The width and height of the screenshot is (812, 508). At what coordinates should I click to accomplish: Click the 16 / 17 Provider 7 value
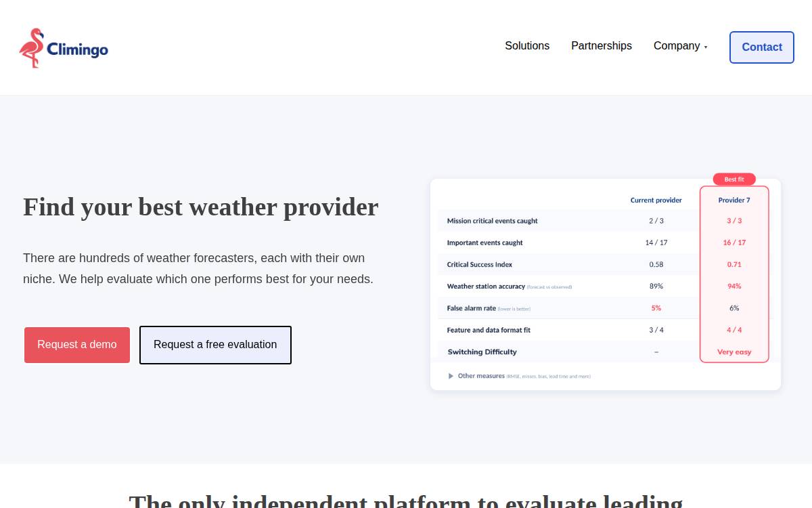[734, 242]
